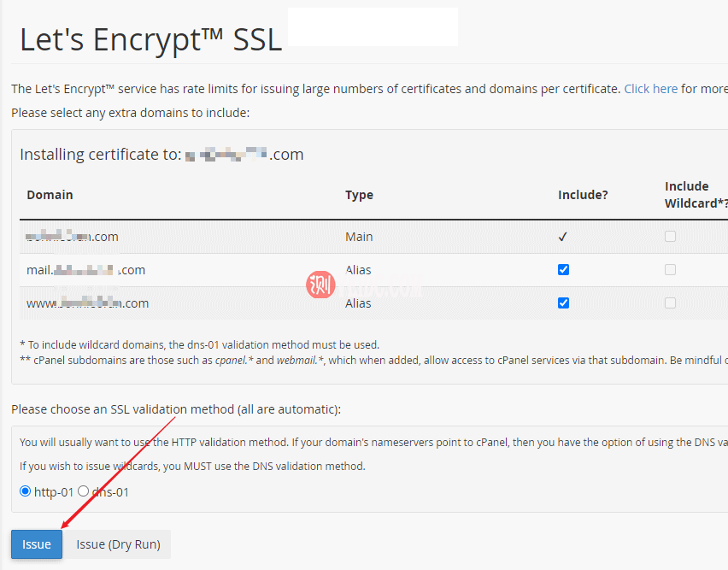Tick the wildcard checkbox for the mail alias
Image resolution: width=728 pixels, height=570 pixels.
(x=670, y=269)
